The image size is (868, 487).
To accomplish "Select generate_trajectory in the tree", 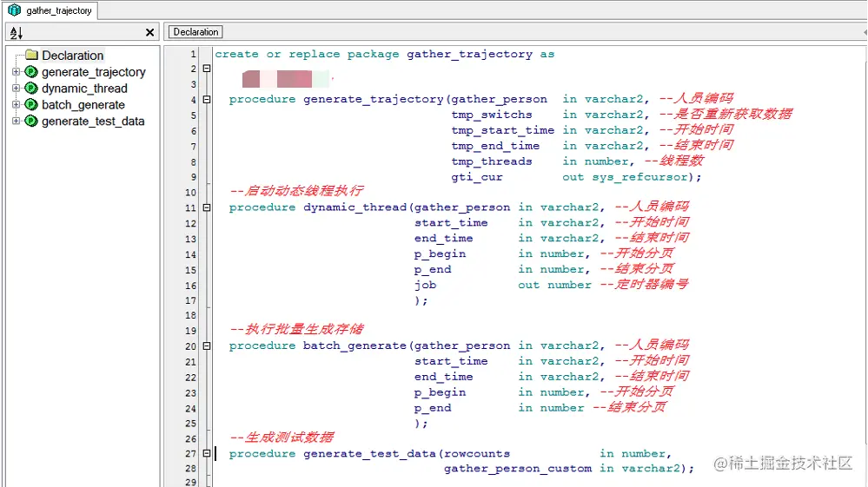I will pyautogui.click(x=94, y=72).
